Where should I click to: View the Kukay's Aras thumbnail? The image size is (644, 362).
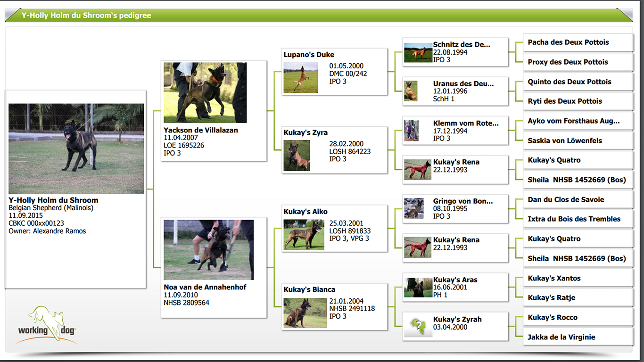point(418,287)
